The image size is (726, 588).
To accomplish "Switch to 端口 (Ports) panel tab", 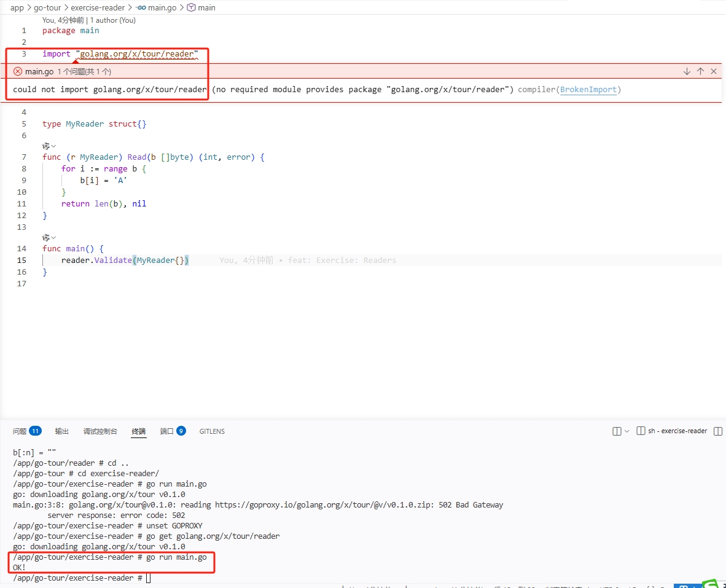I will pos(166,431).
